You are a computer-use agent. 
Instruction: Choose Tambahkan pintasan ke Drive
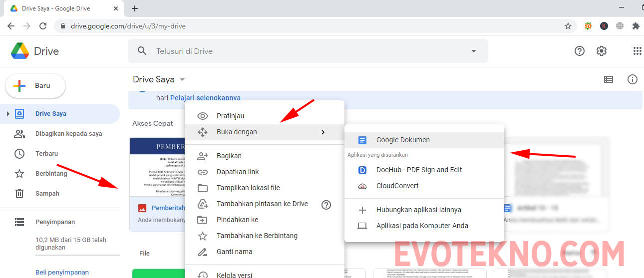pyautogui.click(x=265, y=204)
